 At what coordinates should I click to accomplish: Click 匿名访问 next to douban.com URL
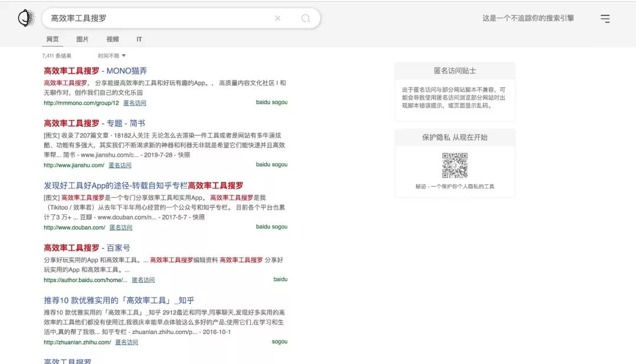tap(121, 227)
